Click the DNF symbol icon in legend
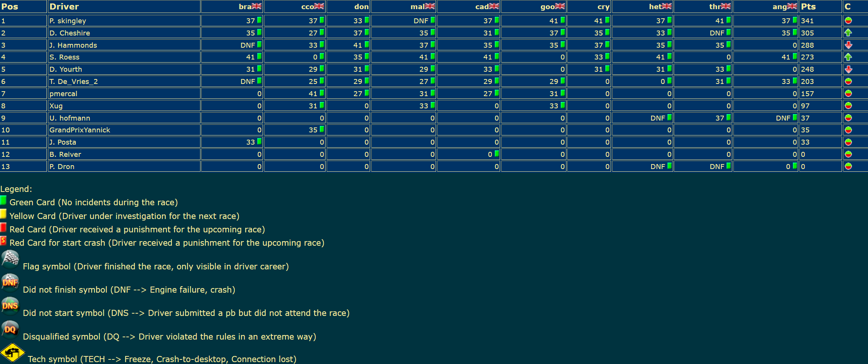 tap(10, 283)
